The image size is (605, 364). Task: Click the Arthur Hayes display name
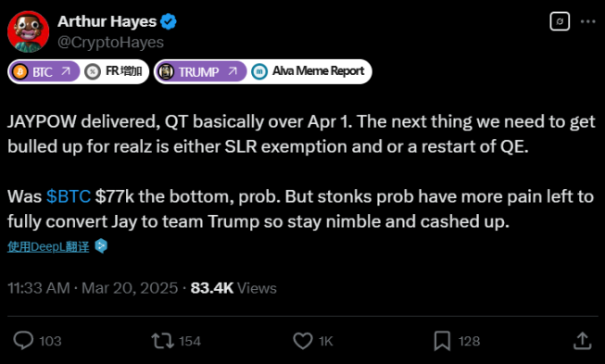(107, 21)
